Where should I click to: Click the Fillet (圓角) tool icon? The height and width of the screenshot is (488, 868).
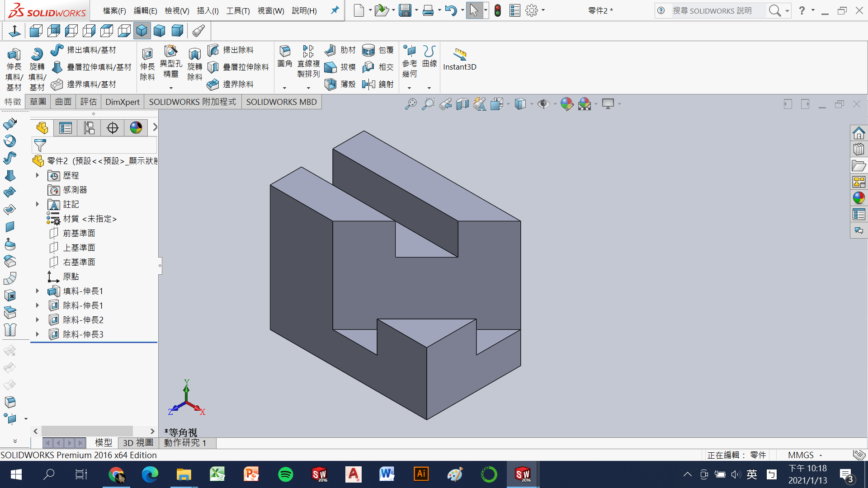coord(285,51)
